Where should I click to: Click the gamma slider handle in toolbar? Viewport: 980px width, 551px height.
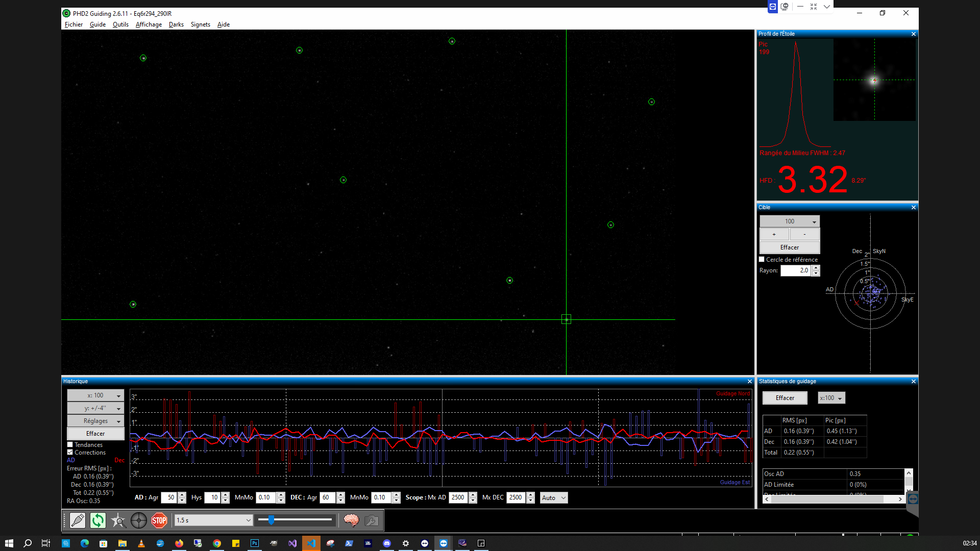pyautogui.click(x=271, y=520)
